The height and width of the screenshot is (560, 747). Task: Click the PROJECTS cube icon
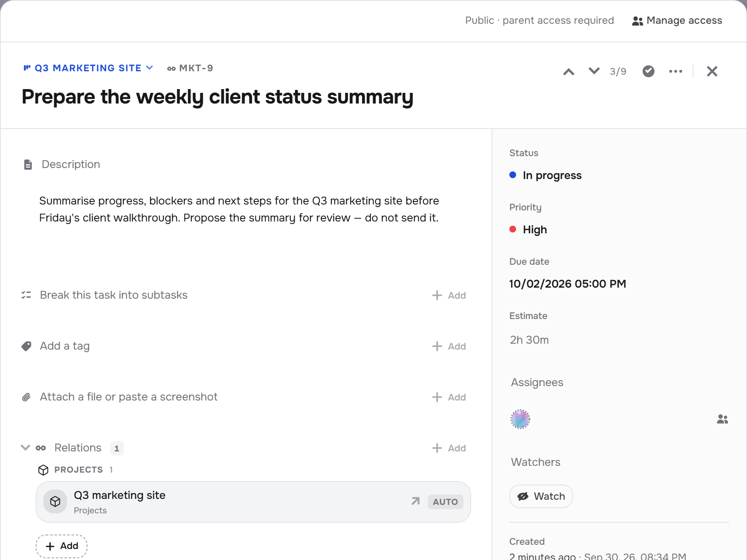pyautogui.click(x=43, y=470)
